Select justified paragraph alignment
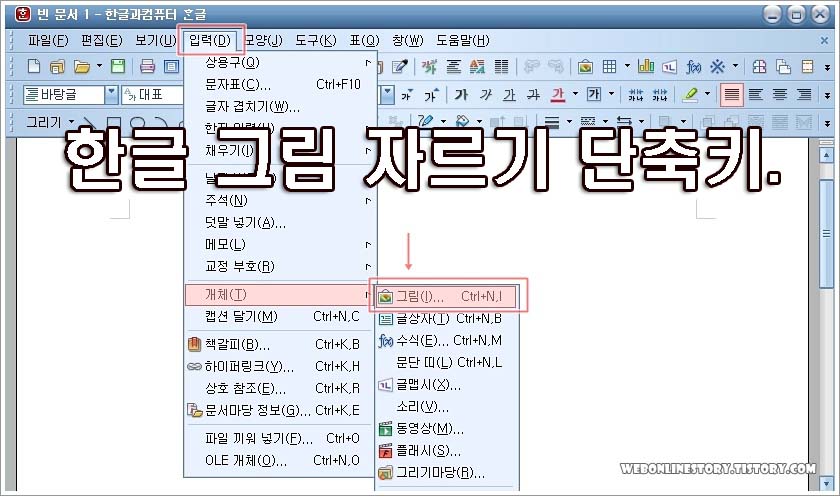The image size is (840, 496). click(x=732, y=95)
